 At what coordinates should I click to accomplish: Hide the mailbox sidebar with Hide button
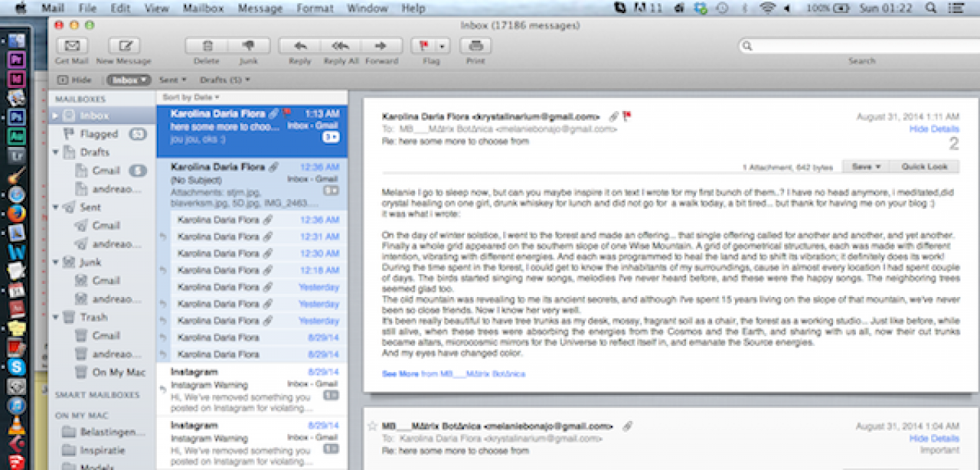click(75, 80)
